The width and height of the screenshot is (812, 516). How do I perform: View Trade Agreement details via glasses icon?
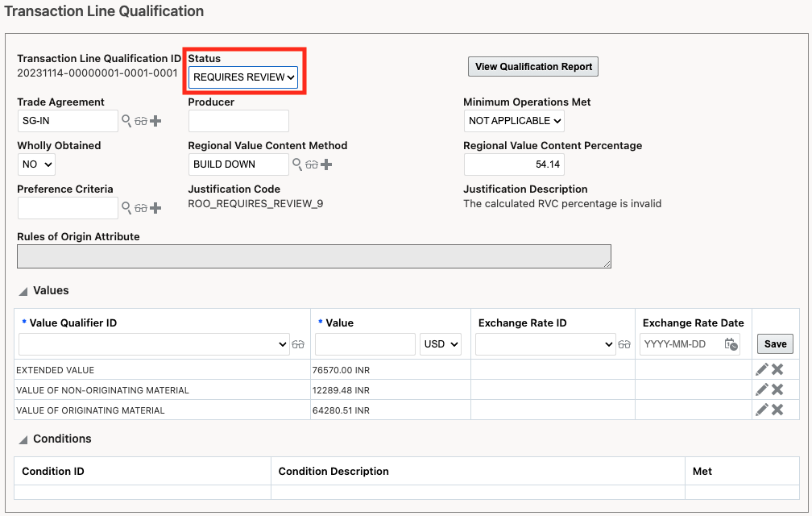click(x=141, y=121)
